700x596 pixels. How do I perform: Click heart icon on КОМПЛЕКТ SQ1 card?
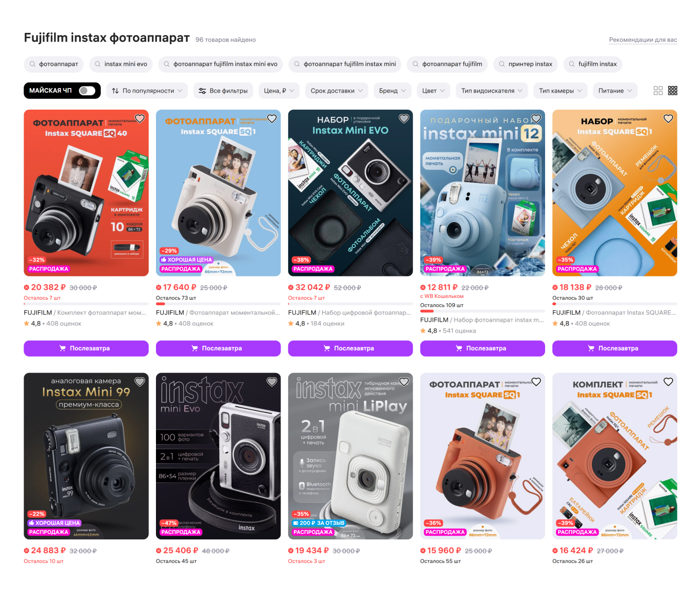pos(668,382)
